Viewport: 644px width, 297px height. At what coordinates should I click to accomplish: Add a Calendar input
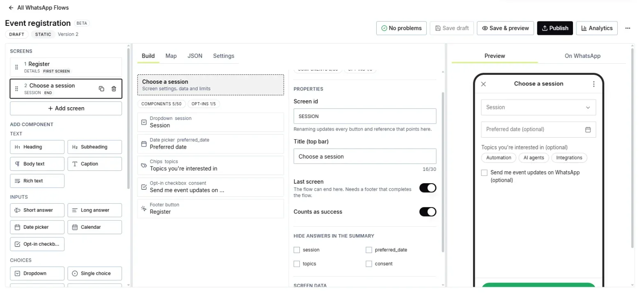[94, 227]
